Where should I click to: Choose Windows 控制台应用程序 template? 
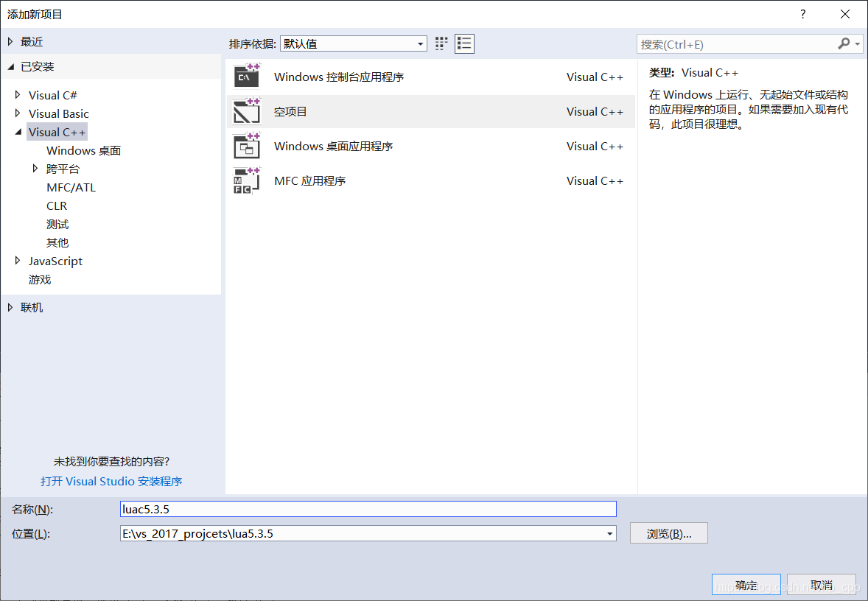click(x=430, y=77)
